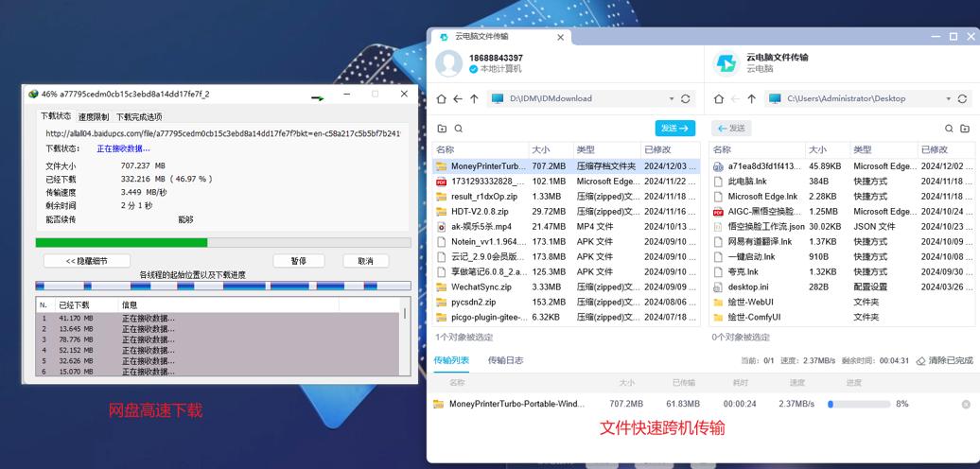Select 一键启动.lnk shortcut

[841, 256]
